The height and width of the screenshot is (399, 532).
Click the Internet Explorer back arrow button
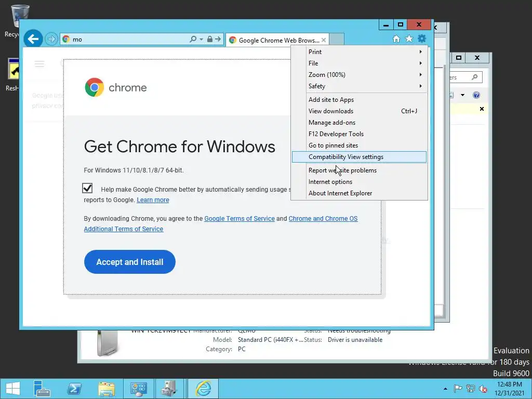click(33, 39)
